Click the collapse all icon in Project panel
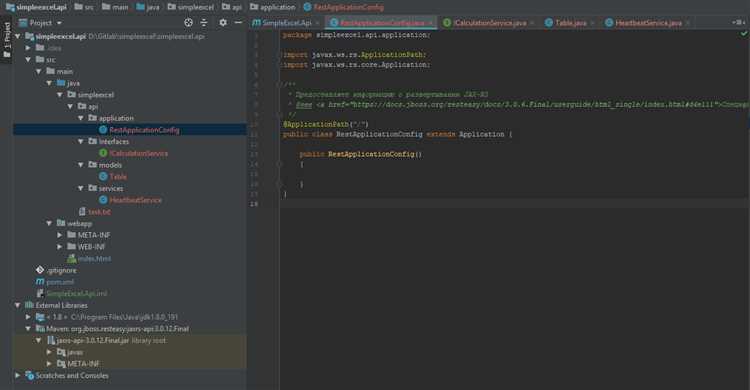The width and height of the screenshot is (750, 390). point(204,22)
